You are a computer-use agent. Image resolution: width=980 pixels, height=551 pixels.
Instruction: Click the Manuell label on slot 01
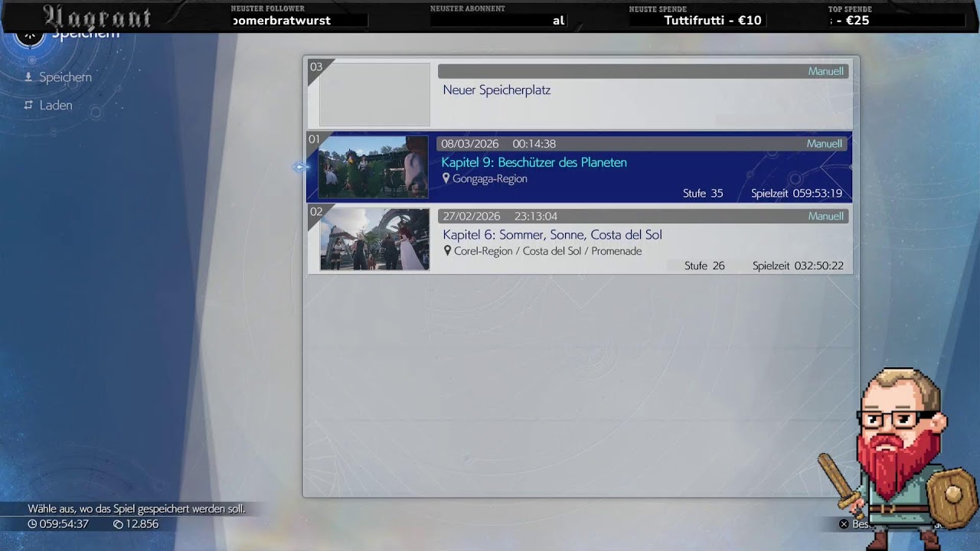[825, 144]
